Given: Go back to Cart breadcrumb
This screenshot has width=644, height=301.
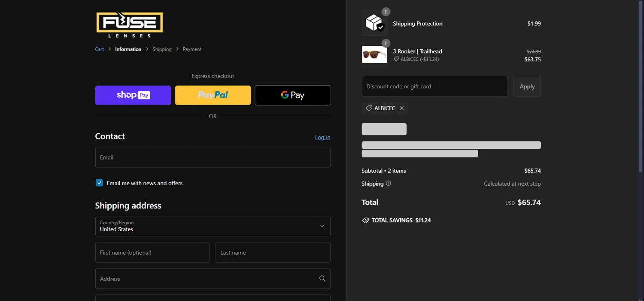Looking at the screenshot, I should [99, 49].
